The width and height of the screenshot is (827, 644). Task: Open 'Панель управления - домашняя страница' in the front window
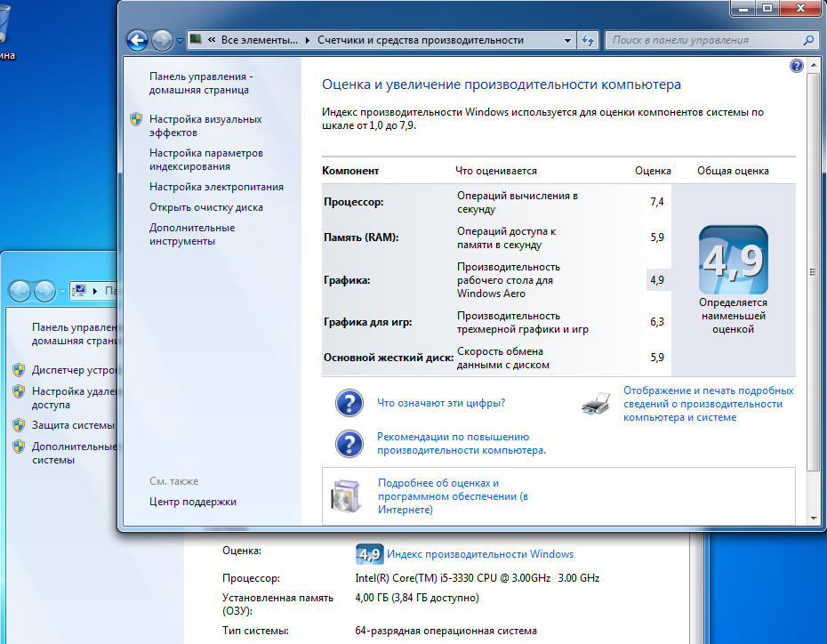tap(200, 84)
